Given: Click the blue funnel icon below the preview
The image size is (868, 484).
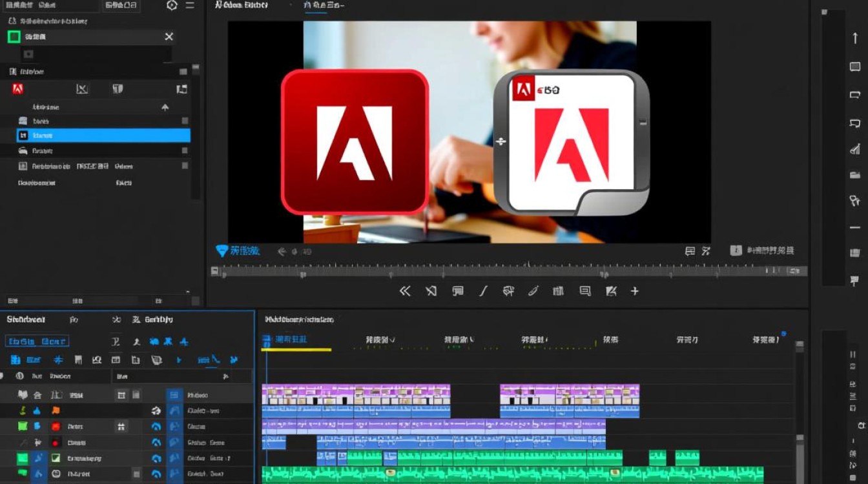Looking at the screenshot, I should (222, 251).
